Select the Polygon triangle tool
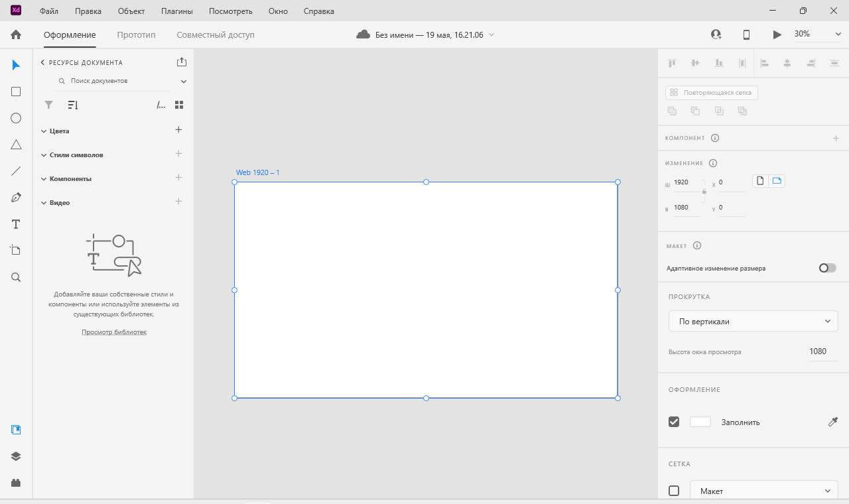Viewport: 849px width, 504px height. [x=16, y=145]
